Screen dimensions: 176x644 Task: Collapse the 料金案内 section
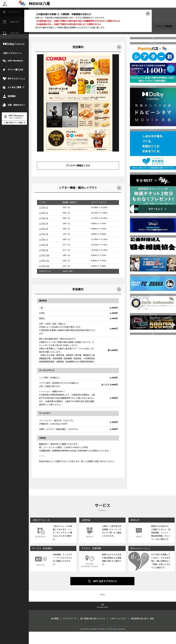(119, 289)
